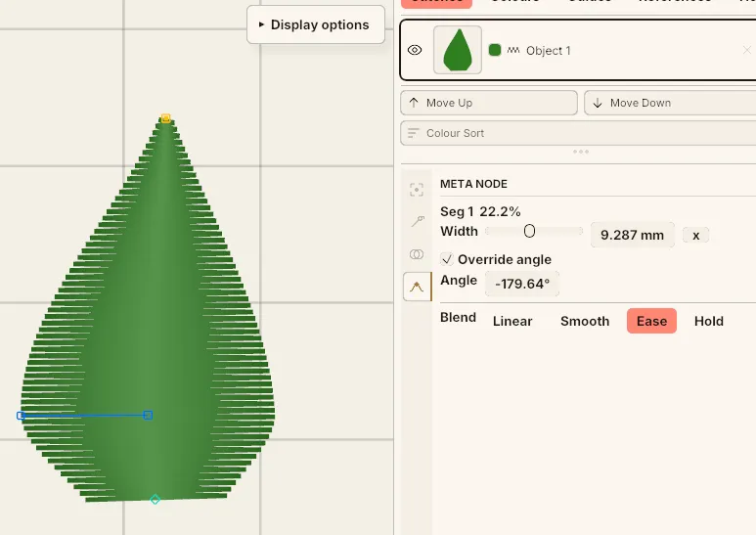The width and height of the screenshot is (756, 535).
Task: Click the Move Down button
Action: point(670,103)
